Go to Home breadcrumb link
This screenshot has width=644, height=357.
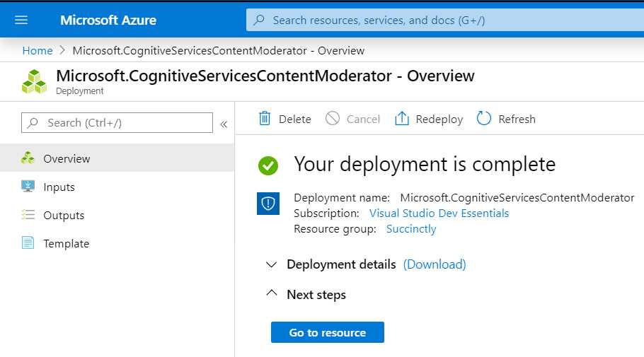coord(38,50)
